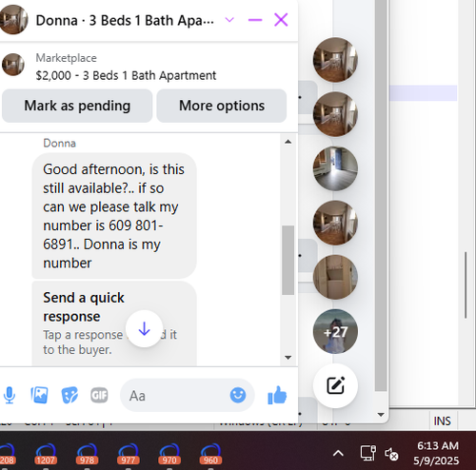The width and height of the screenshot is (476, 470).
Task: Click Mark as pending button
Action: tap(77, 106)
